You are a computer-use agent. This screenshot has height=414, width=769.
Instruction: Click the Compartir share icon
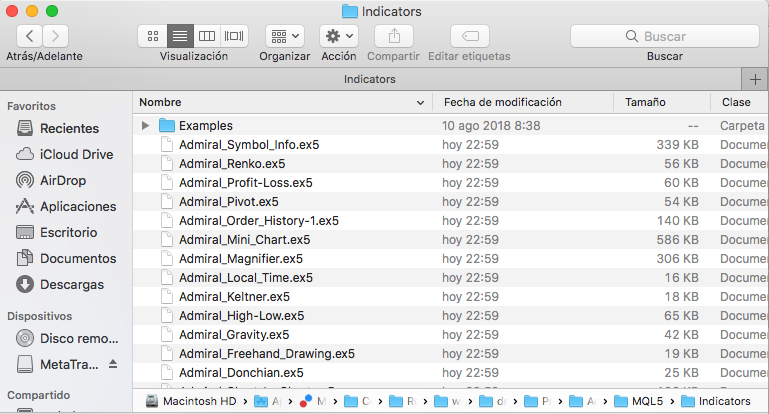click(x=394, y=36)
